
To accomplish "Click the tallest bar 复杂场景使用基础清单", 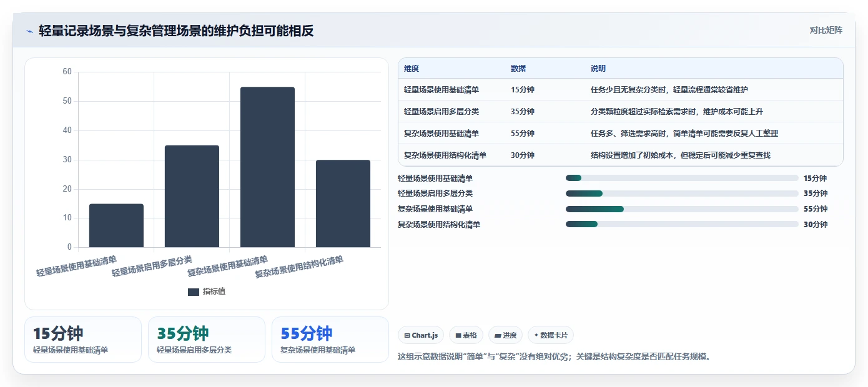I will point(267,167).
